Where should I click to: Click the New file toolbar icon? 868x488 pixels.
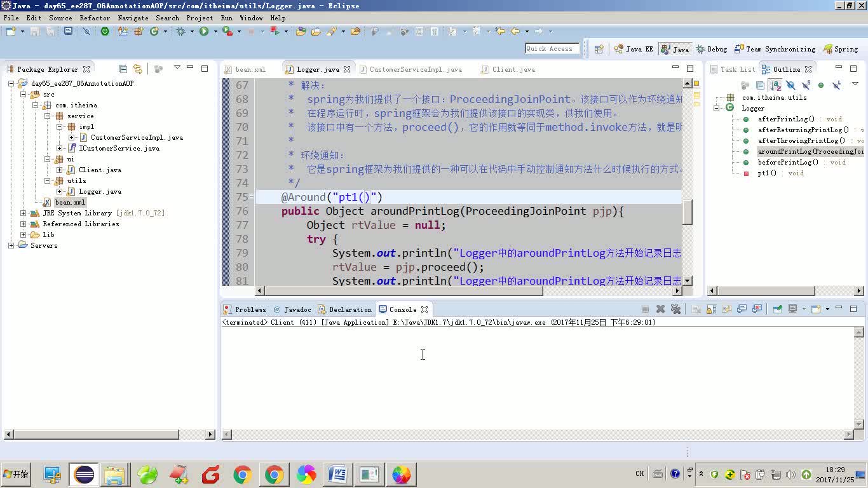click(x=11, y=31)
